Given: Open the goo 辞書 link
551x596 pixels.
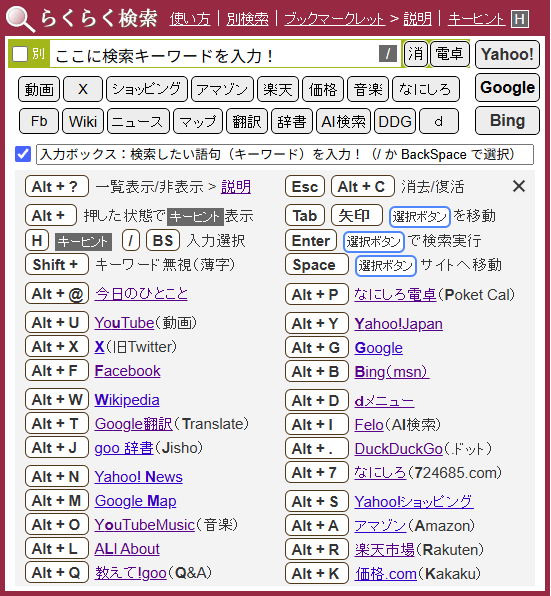Looking at the screenshot, I should (124, 448).
